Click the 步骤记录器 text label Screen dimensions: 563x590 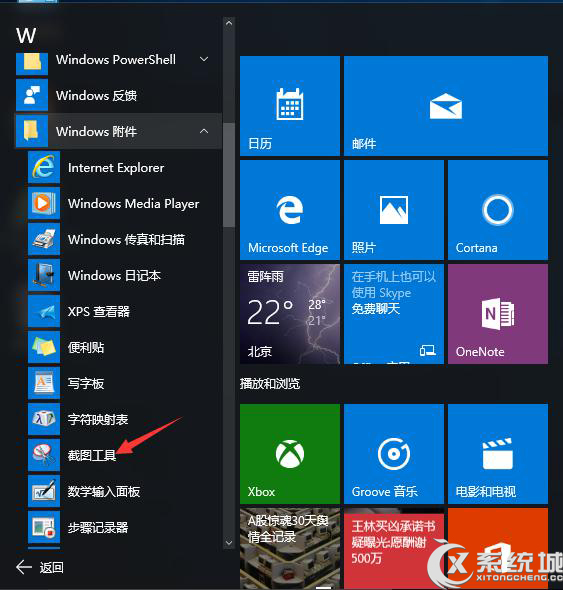click(x=98, y=528)
